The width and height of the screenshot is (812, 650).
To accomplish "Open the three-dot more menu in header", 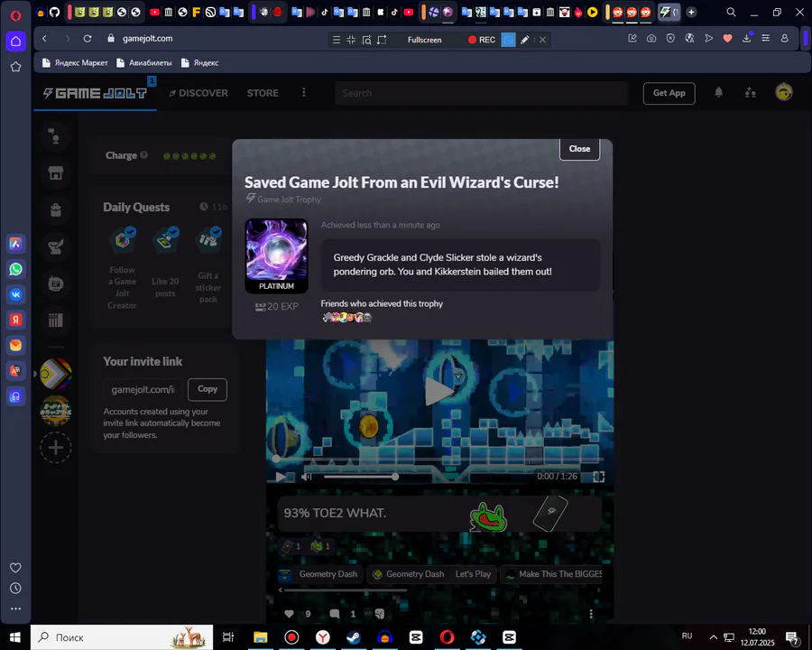I will pyautogui.click(x=304, y=92).
